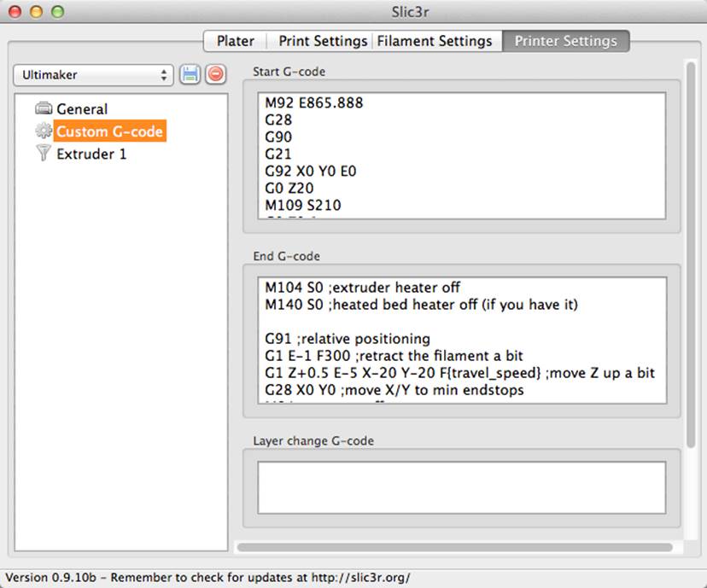Save the current Ultimaker printer preset

coord(190,74)
